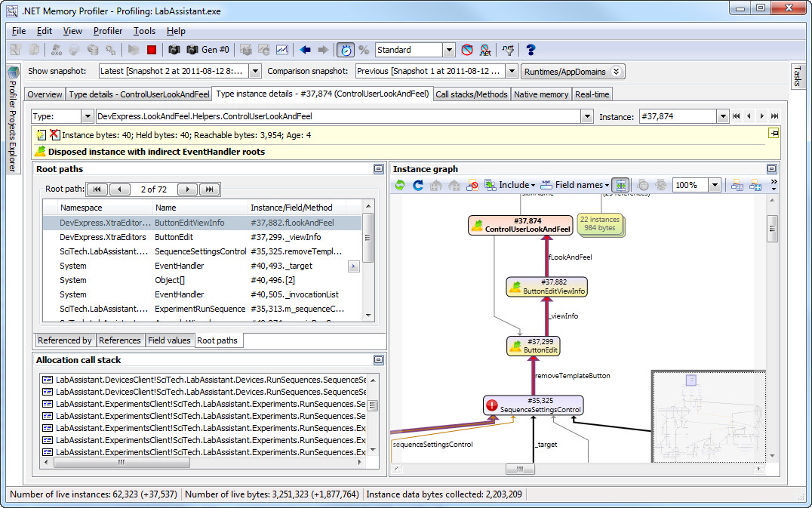Open the instance graph toolbar overflow chevron

point(774,184)
